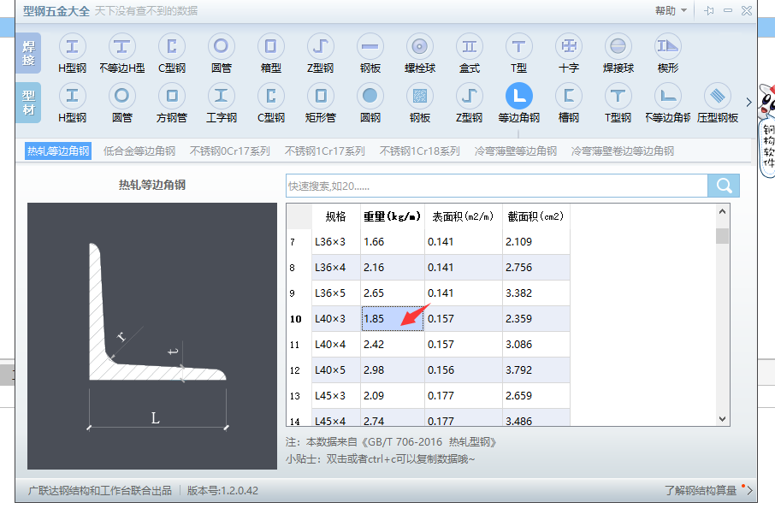Switch to the 焊接 category tab
This screenshot has height=532, width=775.
pos(28,53)
